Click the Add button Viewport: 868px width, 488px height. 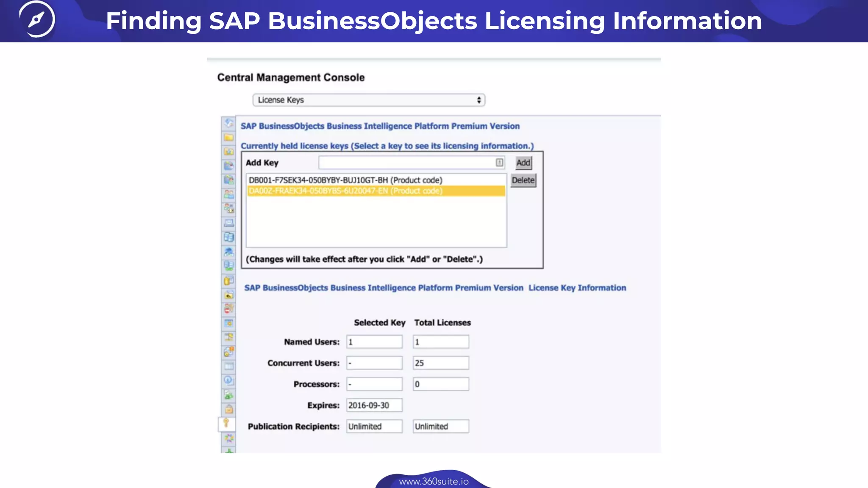pos(523,163)
